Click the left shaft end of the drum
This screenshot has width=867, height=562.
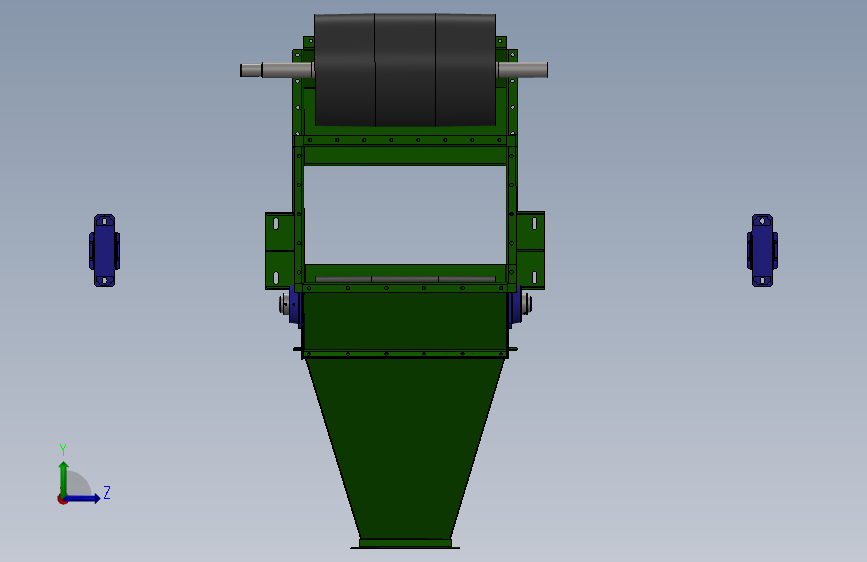click(276, 70)
